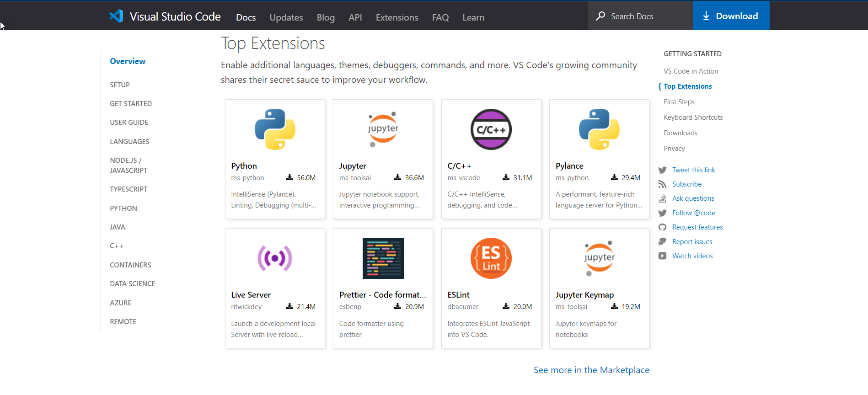868x395 pixels.
Task: Open the Learn navigation item
Action: point(473,17)
